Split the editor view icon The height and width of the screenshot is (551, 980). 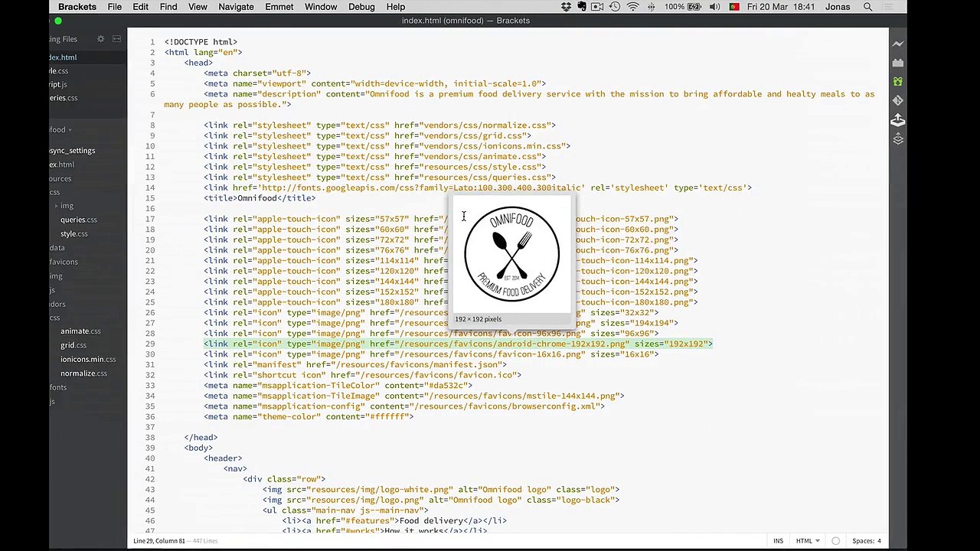pos(116,39)
